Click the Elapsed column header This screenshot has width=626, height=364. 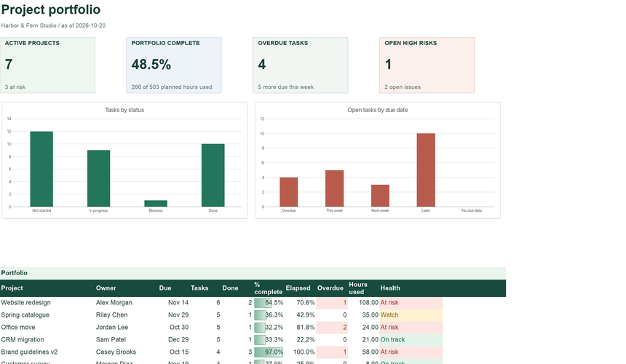pyautogui.click(x=298, y=288)
